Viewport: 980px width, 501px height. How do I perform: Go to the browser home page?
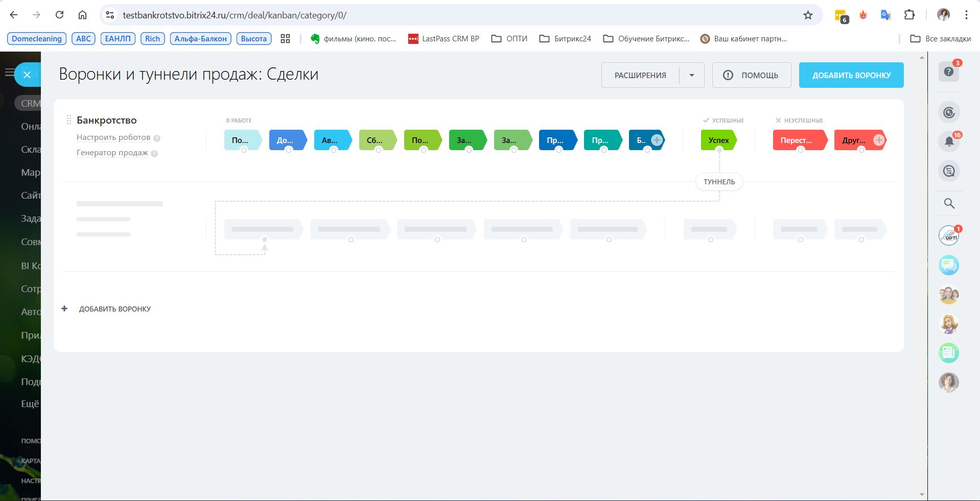82,15
